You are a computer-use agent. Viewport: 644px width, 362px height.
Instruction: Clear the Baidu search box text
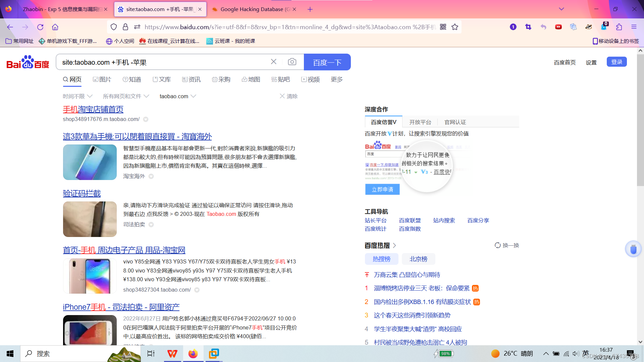coord(274,62)
